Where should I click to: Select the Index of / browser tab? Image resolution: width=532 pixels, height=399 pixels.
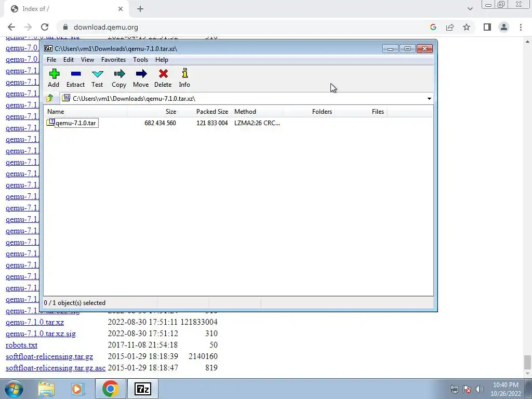tap(66, 9)
